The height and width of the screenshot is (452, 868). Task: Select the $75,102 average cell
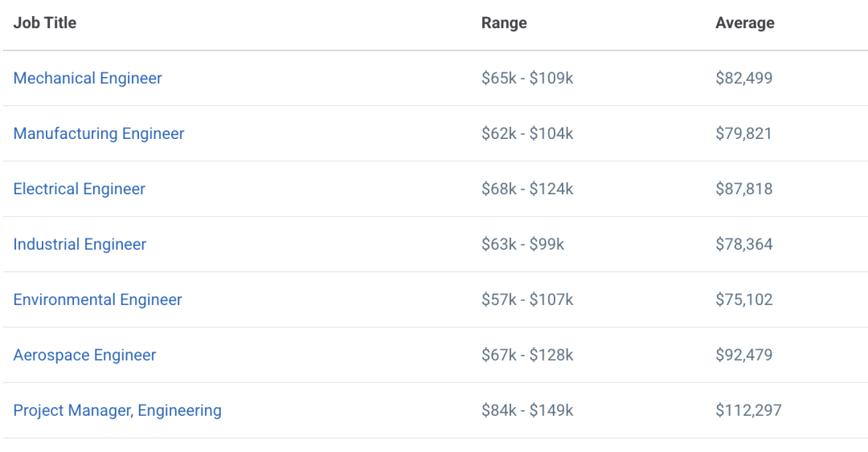pos(743,299)
